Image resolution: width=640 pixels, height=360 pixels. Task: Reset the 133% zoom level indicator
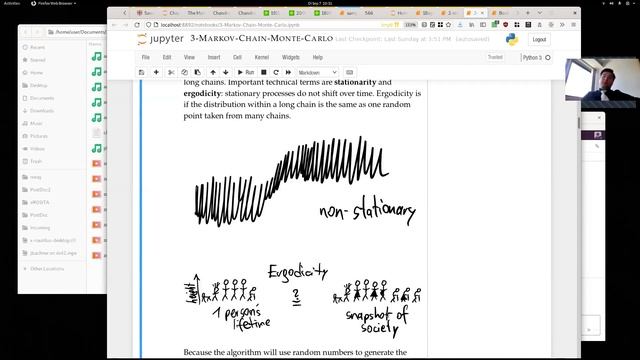(x=410, y=25)
